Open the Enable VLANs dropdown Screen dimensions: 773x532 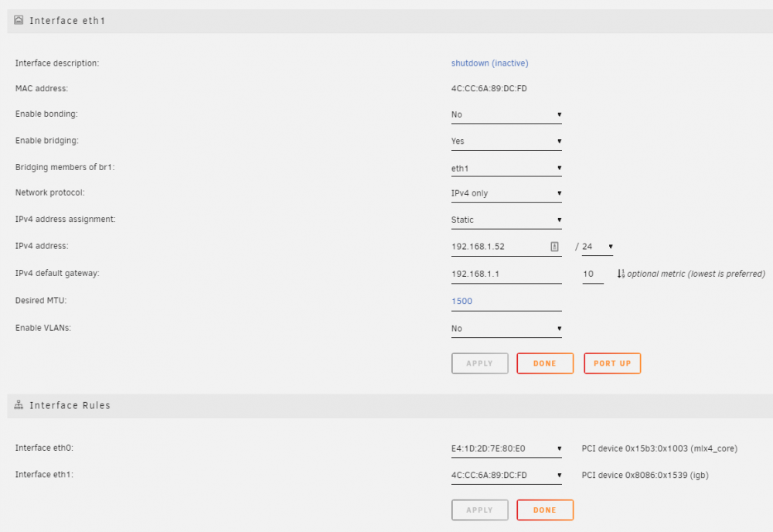pyautogui.click(x=506, y=329)
